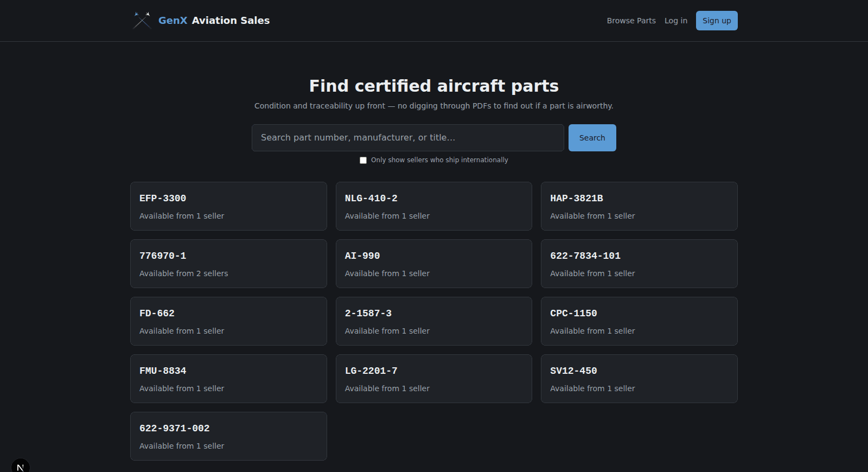Open the HAP-3821B part card
This screenshot has width=868, height=472.
tap(639, 206)
